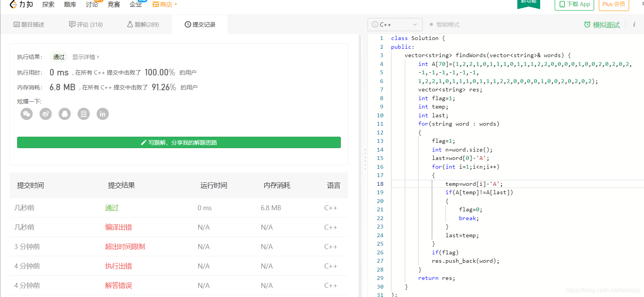
Task: Click the 3 分钟前 timestamp row
Action: pos(27,247)
